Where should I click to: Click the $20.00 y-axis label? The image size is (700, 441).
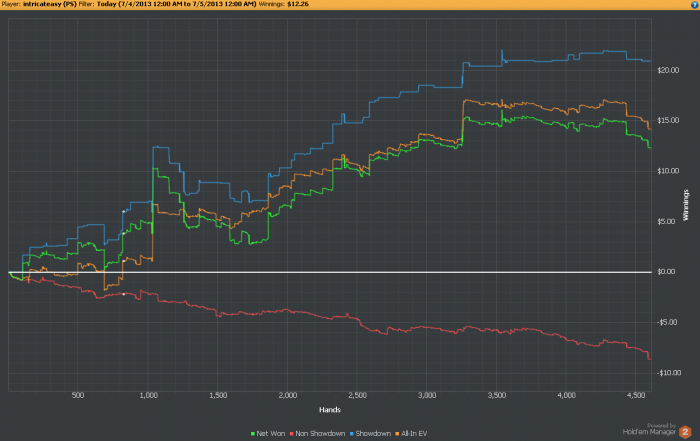(668, 70)
